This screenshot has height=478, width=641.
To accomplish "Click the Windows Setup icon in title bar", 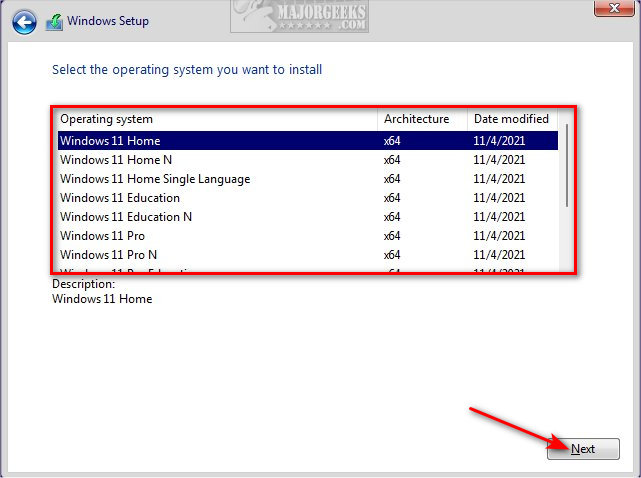I will (x=54, y=22).
